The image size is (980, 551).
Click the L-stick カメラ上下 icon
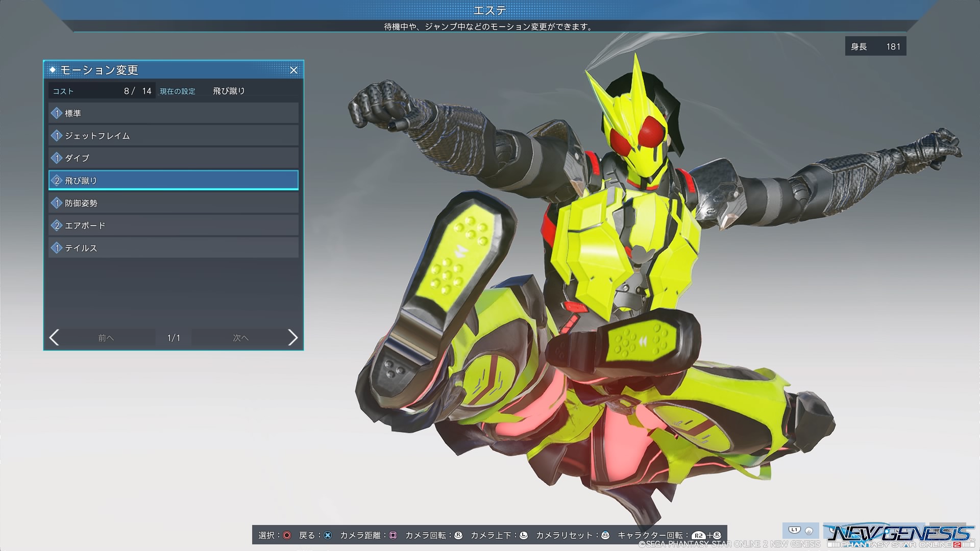524,535
